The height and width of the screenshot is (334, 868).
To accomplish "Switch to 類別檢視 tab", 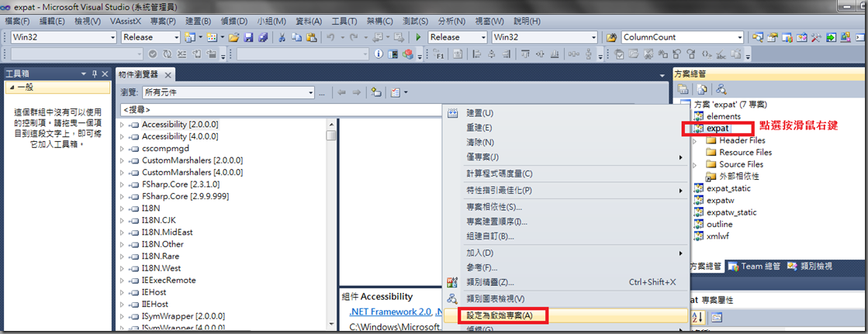I will click(x=809, y=266).
